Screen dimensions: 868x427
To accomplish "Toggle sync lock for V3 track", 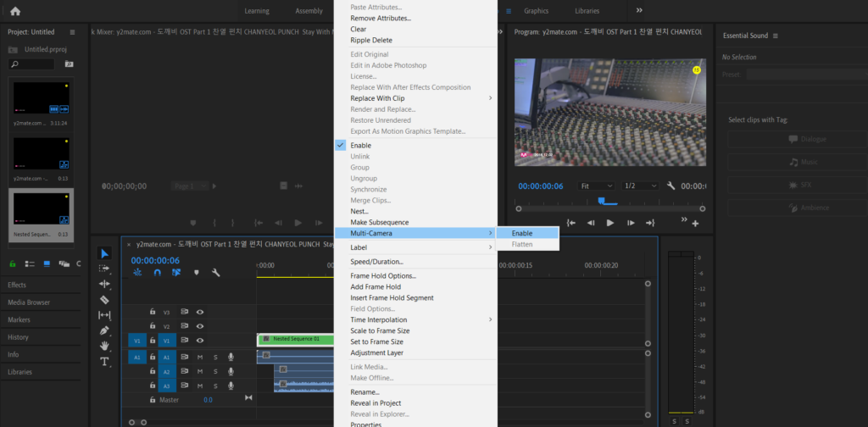I will coord(184,312).
